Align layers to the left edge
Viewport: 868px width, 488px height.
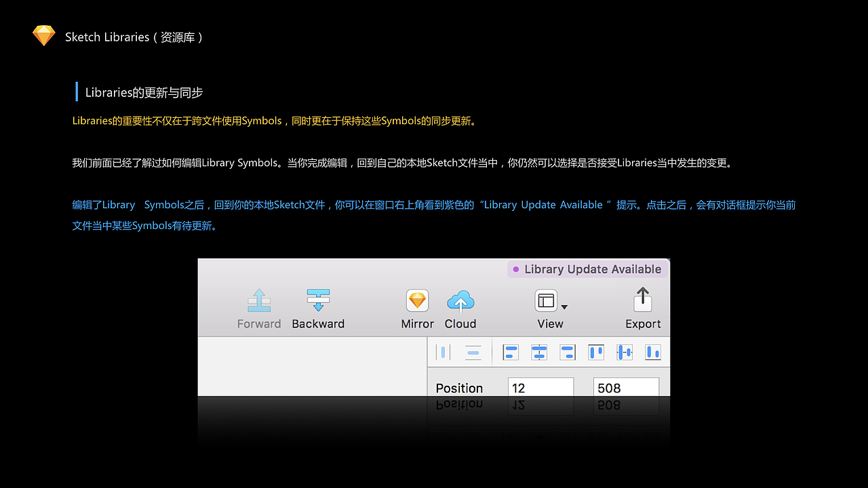(510, 352)
